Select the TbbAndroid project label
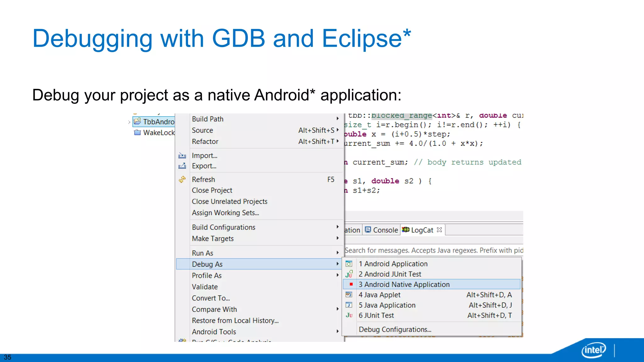 click(159, 122)
